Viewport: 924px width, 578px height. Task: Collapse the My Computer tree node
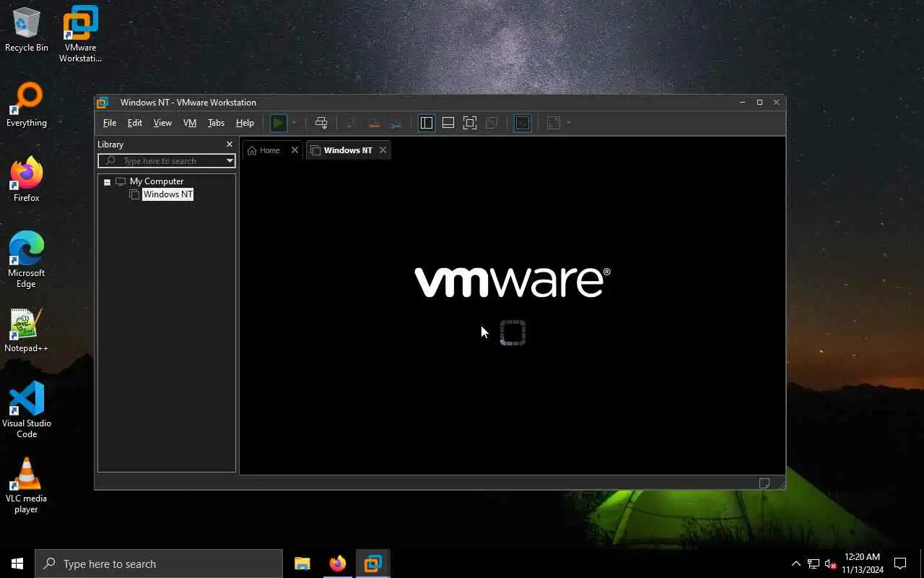pyautogui.click(x=107, y=182)
